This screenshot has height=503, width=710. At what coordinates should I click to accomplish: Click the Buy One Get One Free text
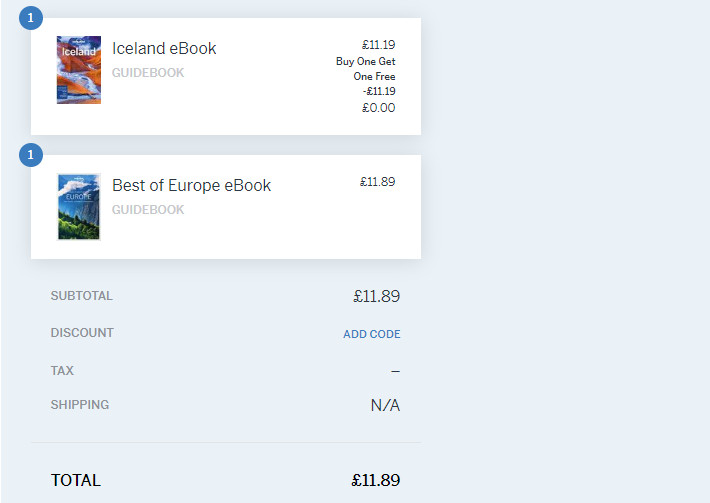pos(365,68)
